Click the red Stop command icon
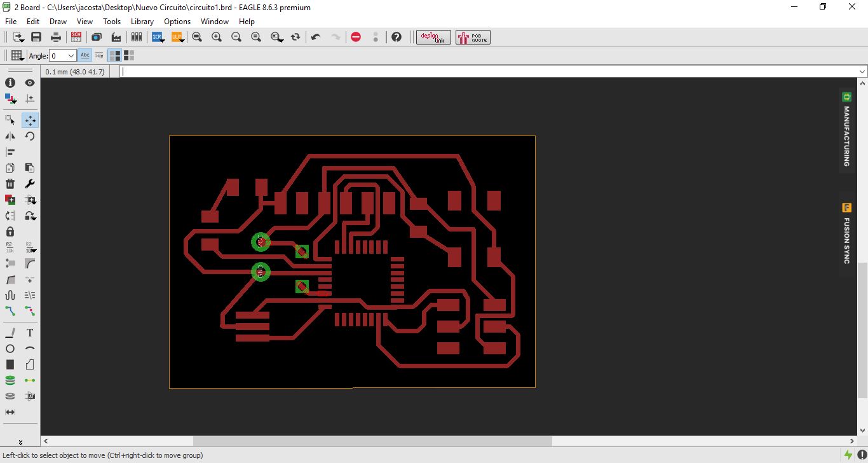This screenshot has height=463, width=868. click(x=356, y=38)
